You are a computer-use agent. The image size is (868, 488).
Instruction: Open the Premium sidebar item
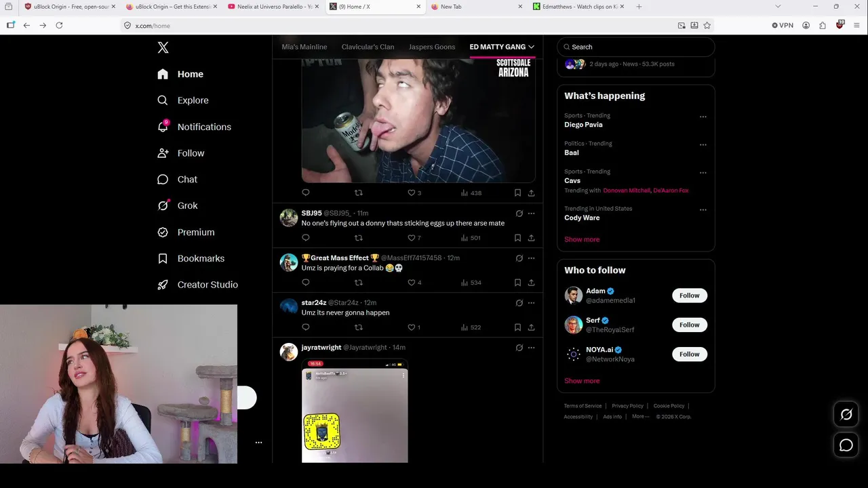pyautogui.click(x=186, y=232)
